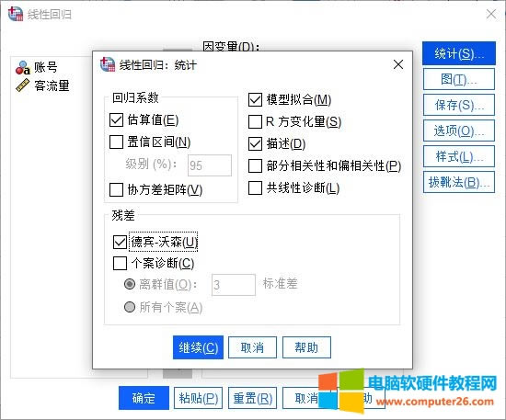This screenshot has height=420, width=506.
Task: Uncheck the 估算值(E) checkbox
Action: (x=116, y=119)
